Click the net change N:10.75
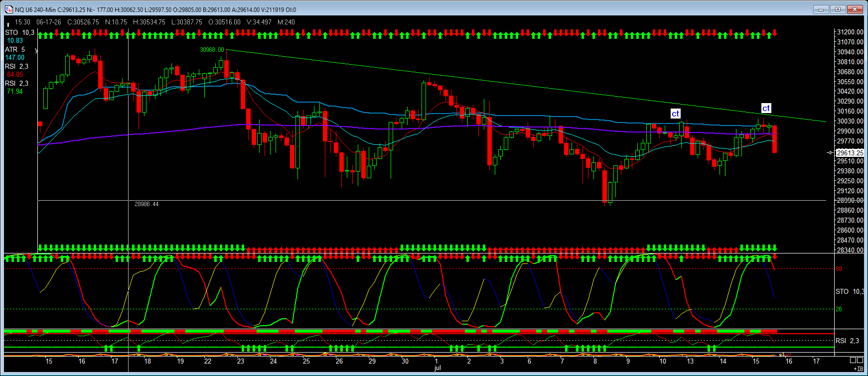 tap(116, 22)
